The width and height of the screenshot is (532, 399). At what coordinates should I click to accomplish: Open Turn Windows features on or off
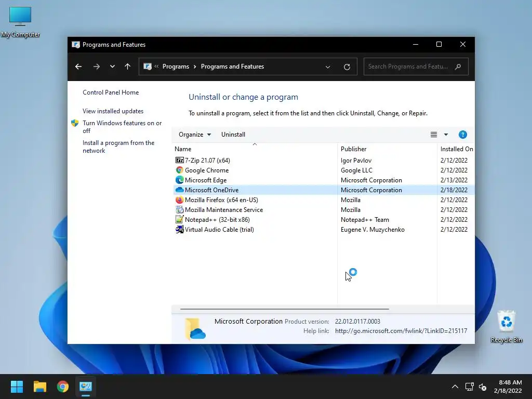click(x=122, y=127)
